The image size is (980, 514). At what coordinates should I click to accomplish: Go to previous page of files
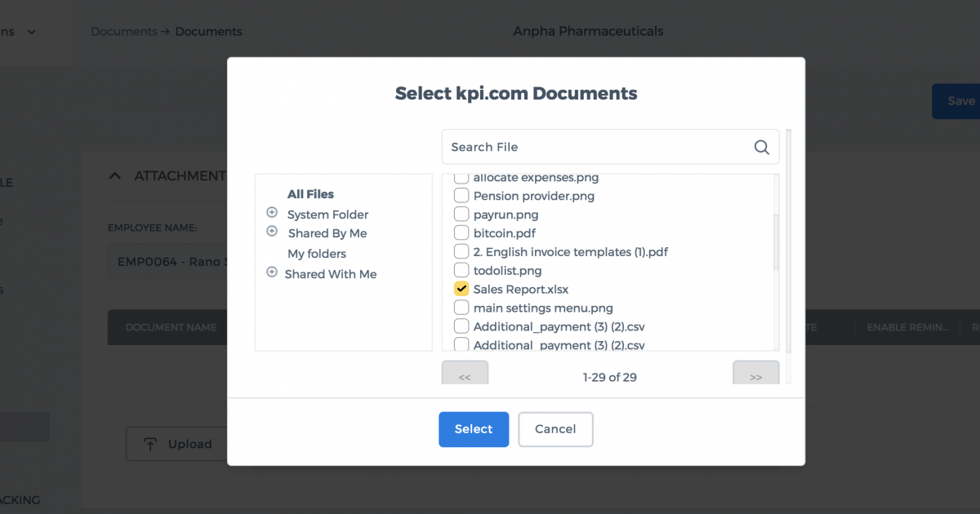tap(465, 374)
